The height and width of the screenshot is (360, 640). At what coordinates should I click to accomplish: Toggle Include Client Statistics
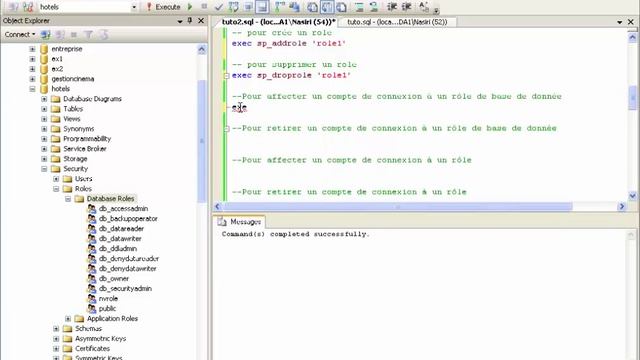coord(294,7)
